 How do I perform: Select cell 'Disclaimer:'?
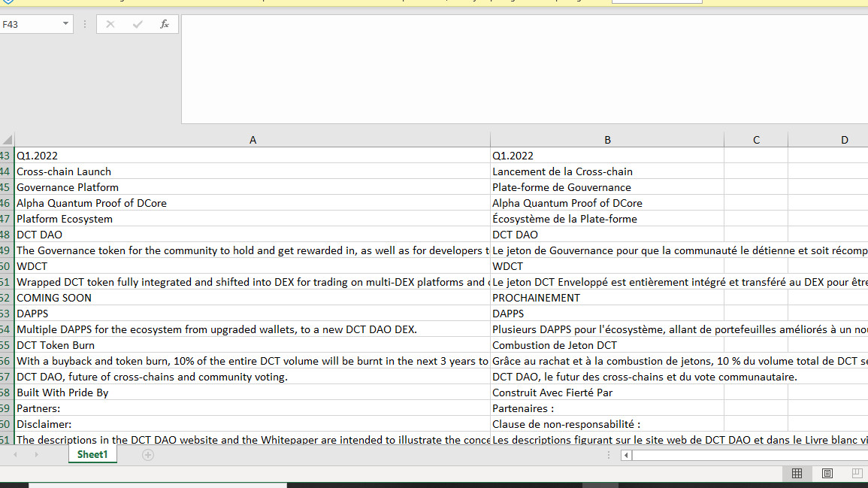[x=253, y=424]
